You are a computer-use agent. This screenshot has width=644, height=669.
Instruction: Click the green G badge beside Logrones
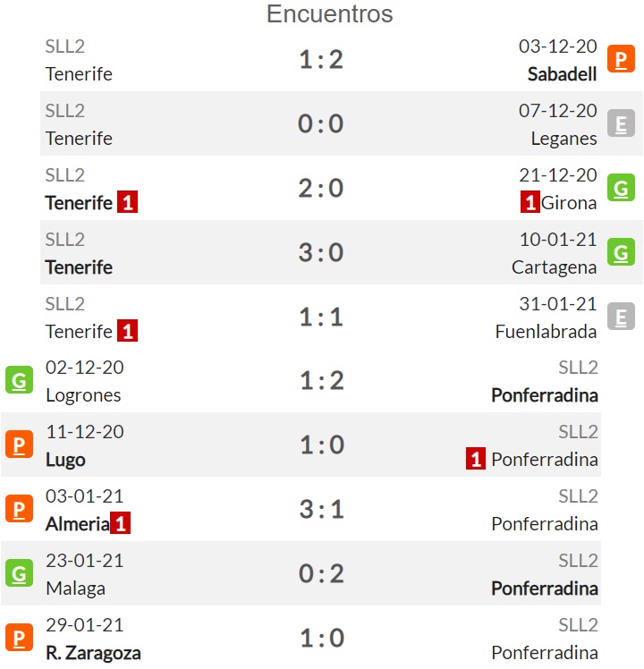(19, 380)
